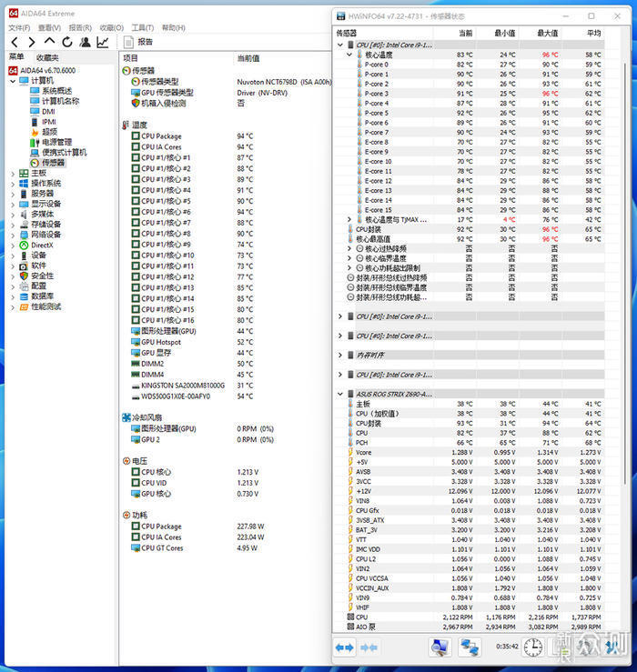Click the AIO 泵 fan row
This screenshot has height=672, width=637.
tap(475, 627)
